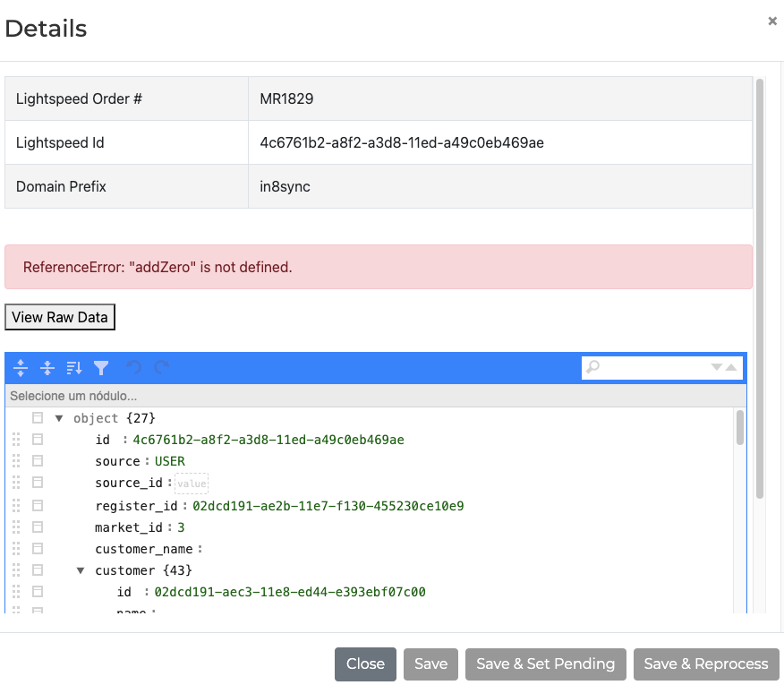784x685 pixels.
Task: Collapse all fields in JSON editor
Action: tap(47, 368)
